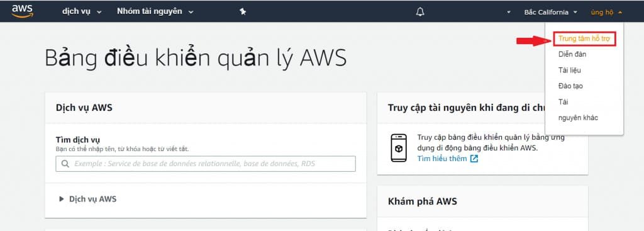Expand the Dịch vụ AWS triangle arrow

[x=62, y=199]
